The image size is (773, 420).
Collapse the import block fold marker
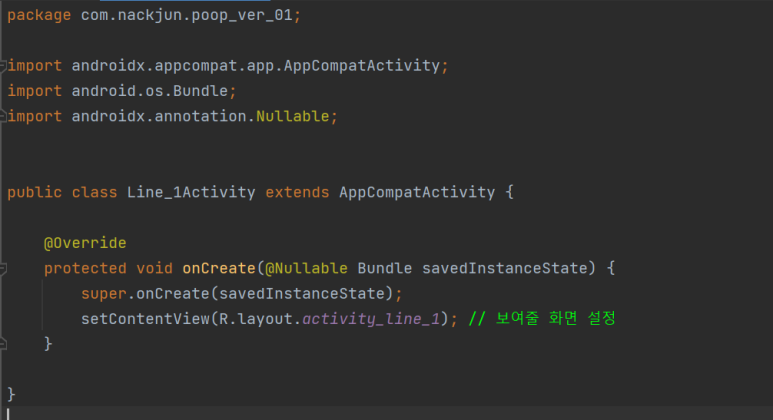(x=2, y=66)
